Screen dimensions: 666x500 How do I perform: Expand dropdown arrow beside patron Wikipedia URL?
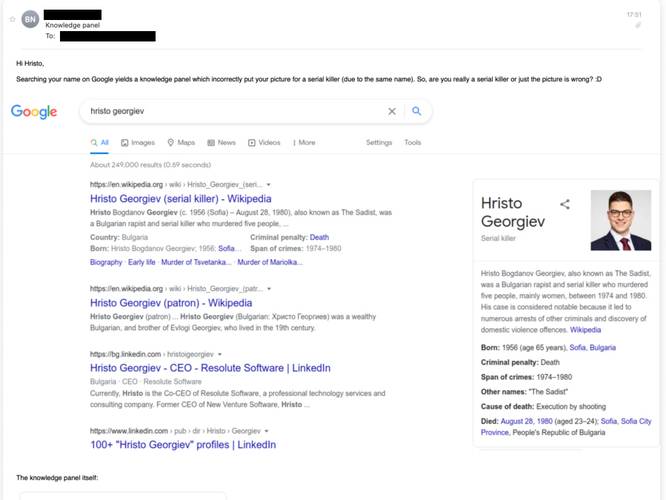click(269, 289)
